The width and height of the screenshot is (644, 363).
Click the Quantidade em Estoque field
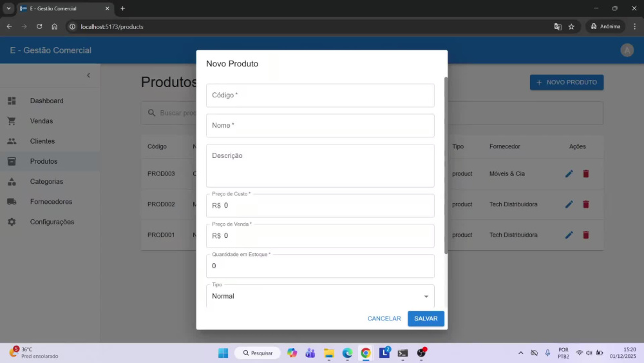(320, 266)
